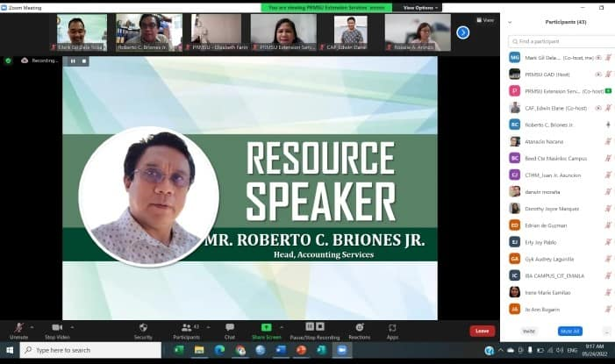Viewport: 615px width, 364px height.
Task: Collapse the Participants panel chevron
Action: point(510,22)
